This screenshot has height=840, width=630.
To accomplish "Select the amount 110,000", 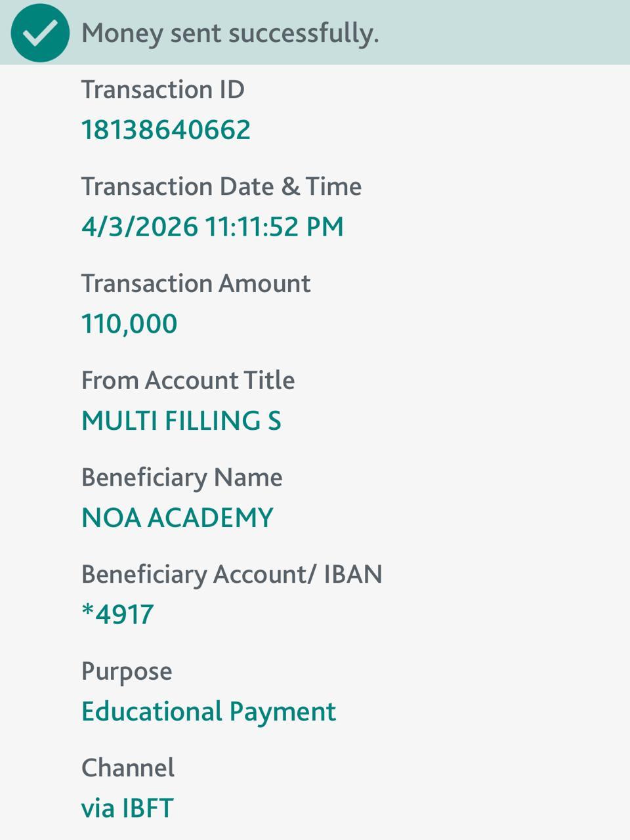I will (x=129, y=324).
